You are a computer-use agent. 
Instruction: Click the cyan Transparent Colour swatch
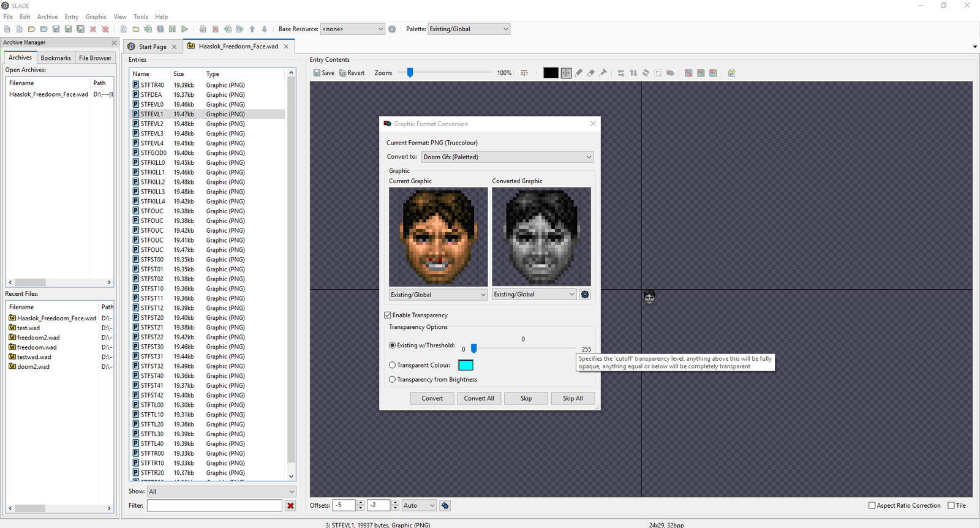466,365
